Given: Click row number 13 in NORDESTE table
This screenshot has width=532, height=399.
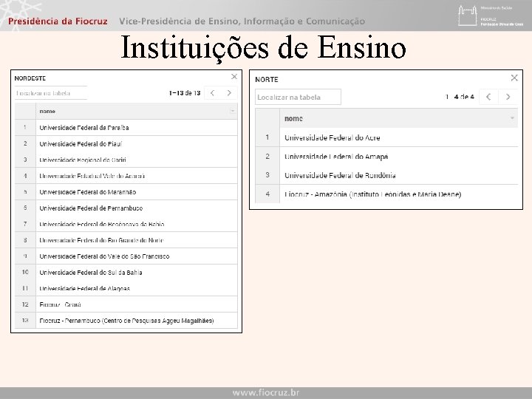Looking at the screenshot, I should pyautogui.click(x=25, y=320).
